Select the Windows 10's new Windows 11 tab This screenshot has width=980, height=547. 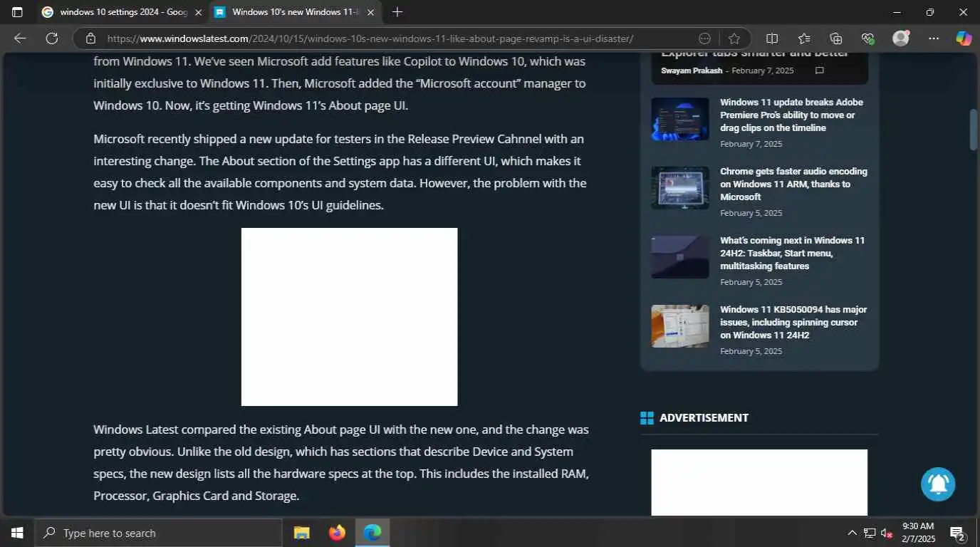[x=296, y=12]
